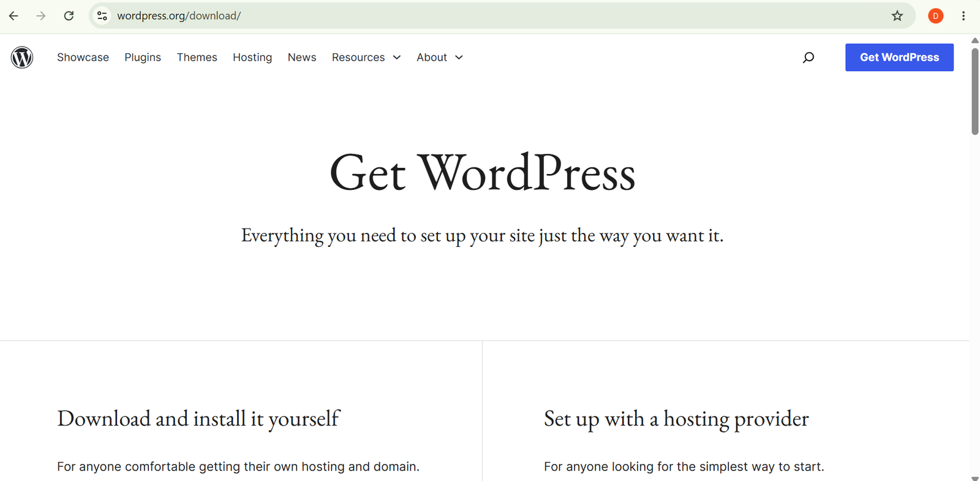The height and width of the screenshot is (481, 980).
Task: Go to the Hosting page
Action: pyautogui.click(x=252, y=57)
